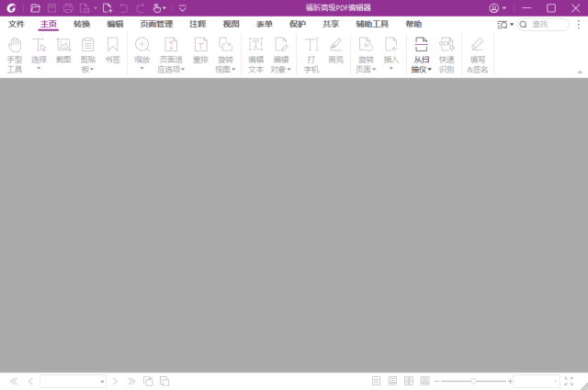Open the 旋转页面 rotate pages dropdown
Viewport: 588px width, 390px height.
[366, 55]
